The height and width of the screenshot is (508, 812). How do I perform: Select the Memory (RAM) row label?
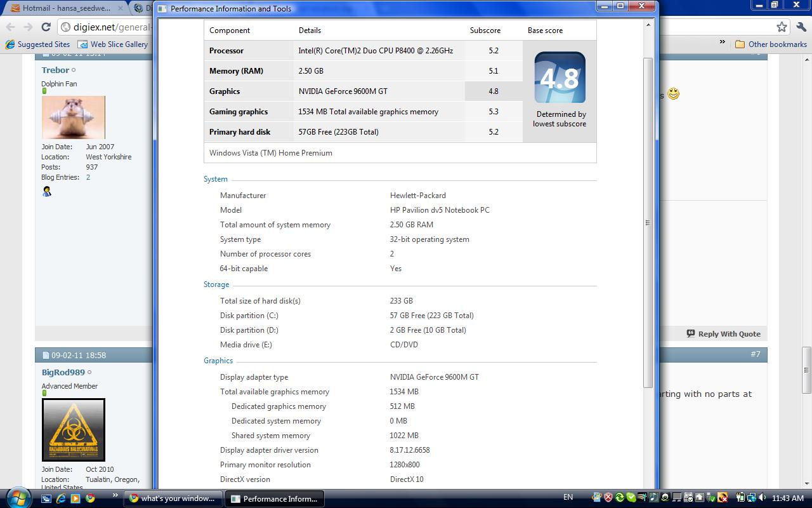click(236, 71)
